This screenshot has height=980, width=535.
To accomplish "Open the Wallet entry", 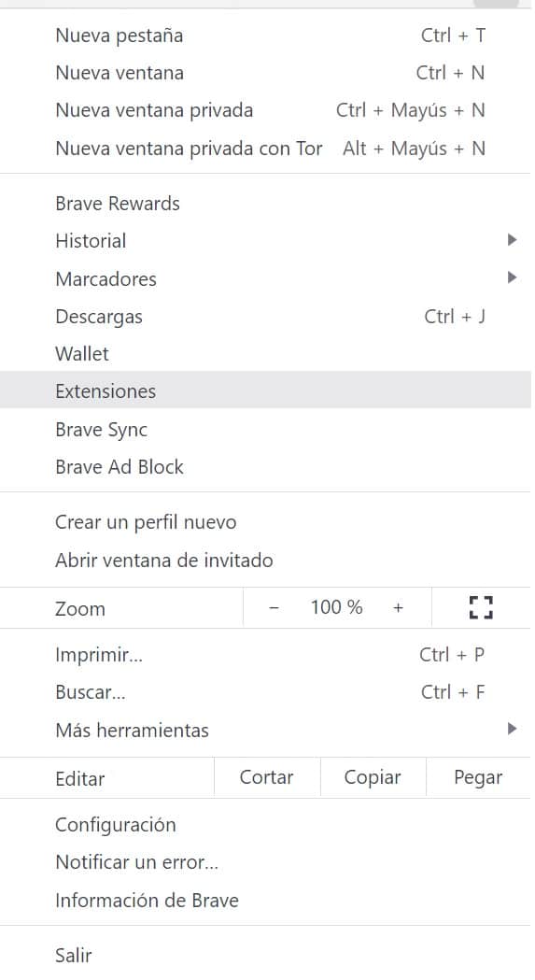I will point(265,354).
